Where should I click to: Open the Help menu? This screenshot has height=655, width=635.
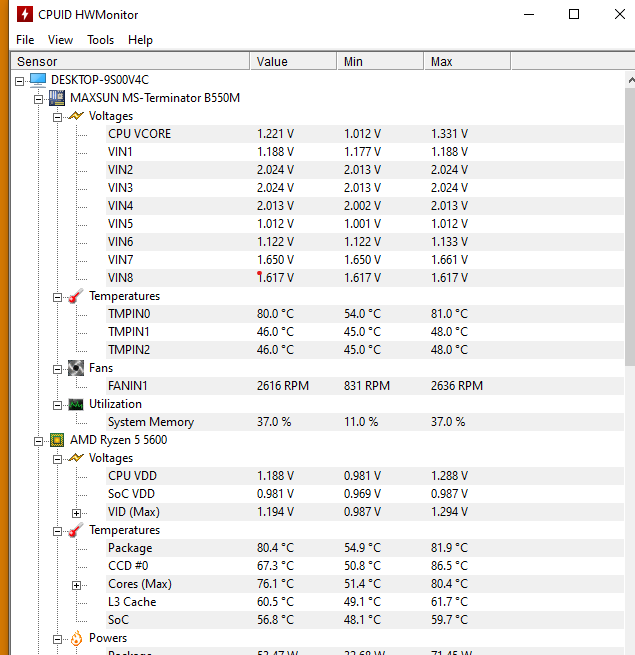click(x=140, y=40)
